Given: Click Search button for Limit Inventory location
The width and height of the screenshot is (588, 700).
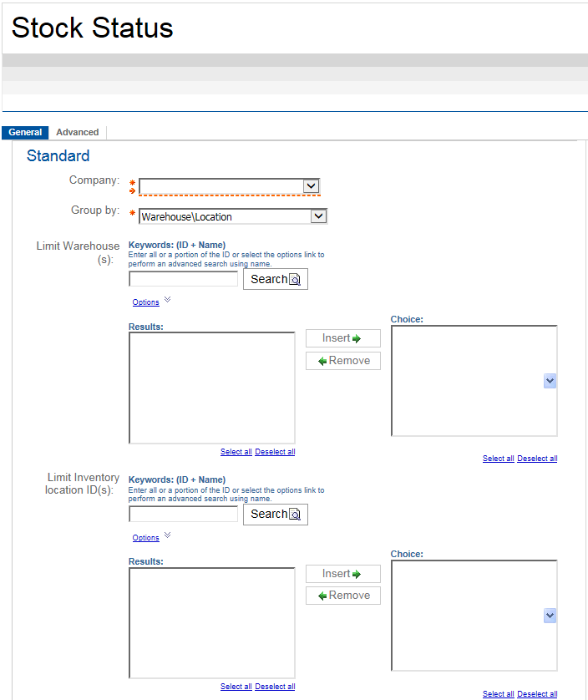Looking at the screenshot, I should coord(275,514).
